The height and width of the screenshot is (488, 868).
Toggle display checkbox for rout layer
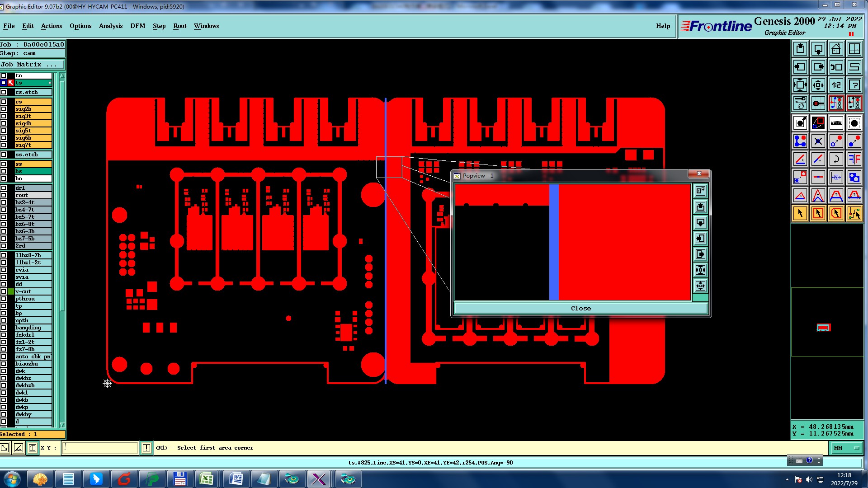4,195
